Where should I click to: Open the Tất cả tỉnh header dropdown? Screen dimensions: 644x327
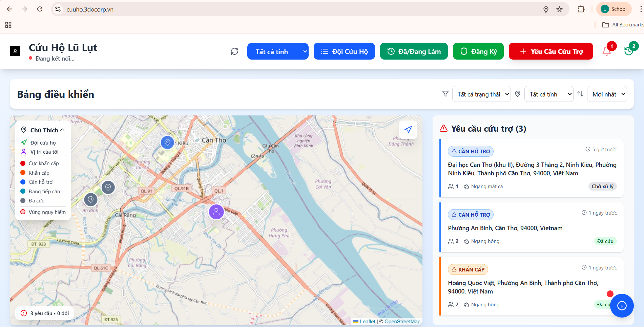pos(278,51)
